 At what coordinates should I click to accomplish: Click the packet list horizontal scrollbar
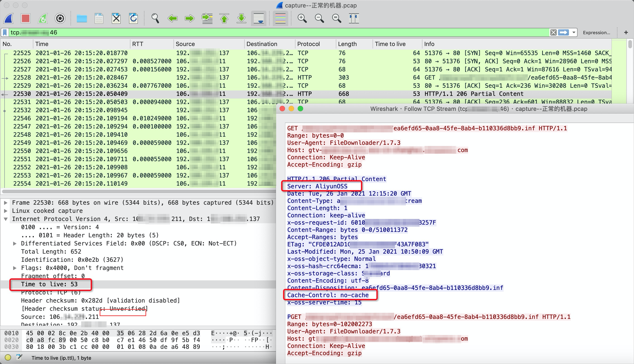[138, 192]
